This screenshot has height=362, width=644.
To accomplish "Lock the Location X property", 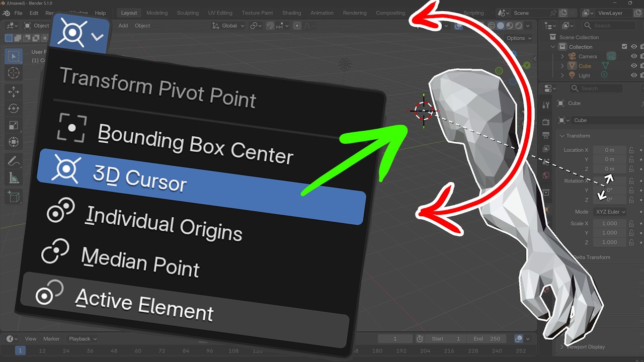I will (631, 150).
